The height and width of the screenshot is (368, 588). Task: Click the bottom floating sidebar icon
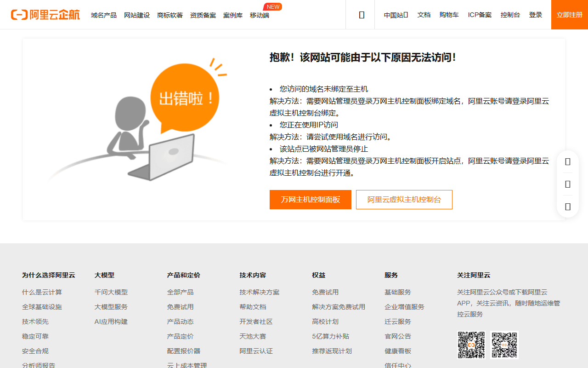click(x=568, y=207)
